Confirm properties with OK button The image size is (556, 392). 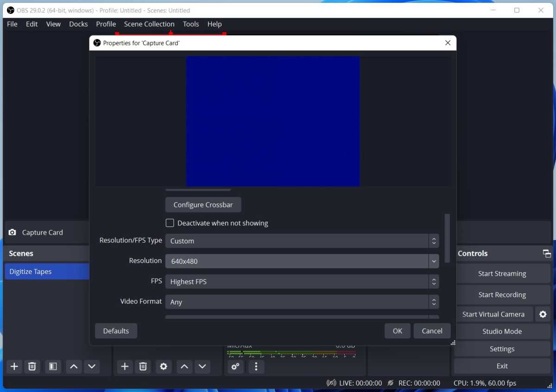398,331
